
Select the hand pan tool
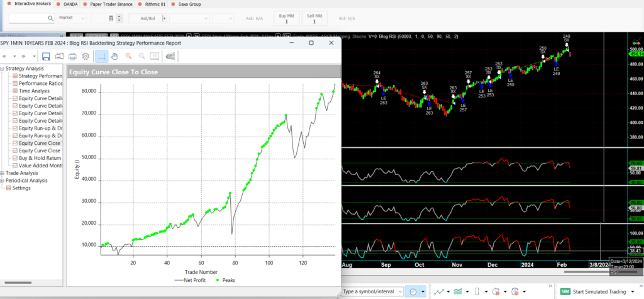click(114, 57)
